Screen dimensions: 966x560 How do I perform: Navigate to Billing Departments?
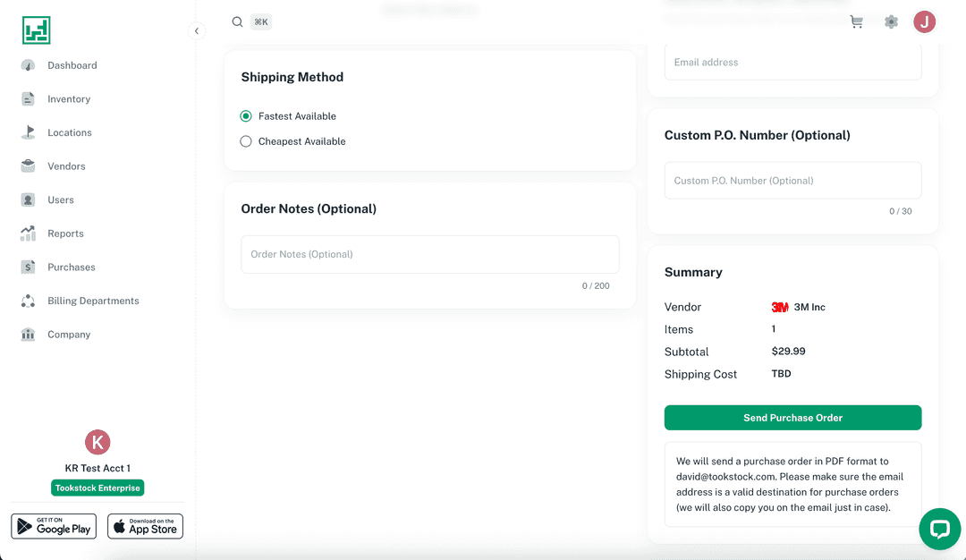coord(93,301)
